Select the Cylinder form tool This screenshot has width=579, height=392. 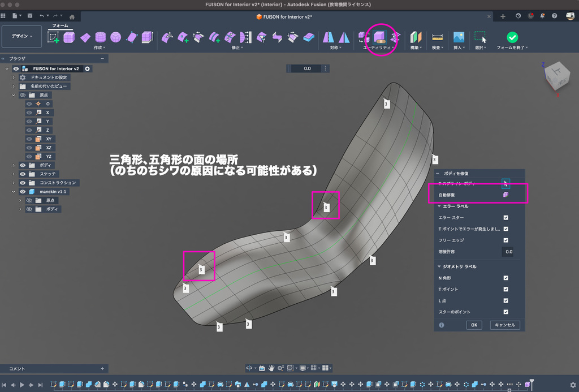pyautogui.click(x=100, y=37)
